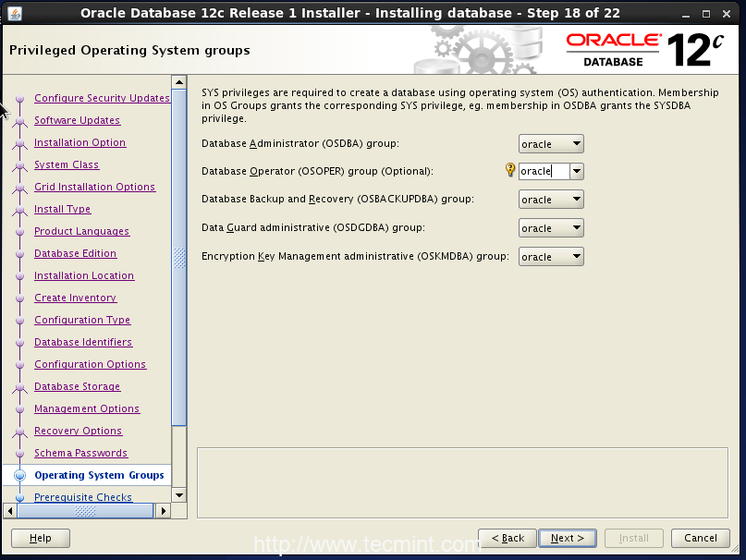Viewport: 746px width, 560px height.
Task: Open Configuration Options step
Action: pos(91,364)
